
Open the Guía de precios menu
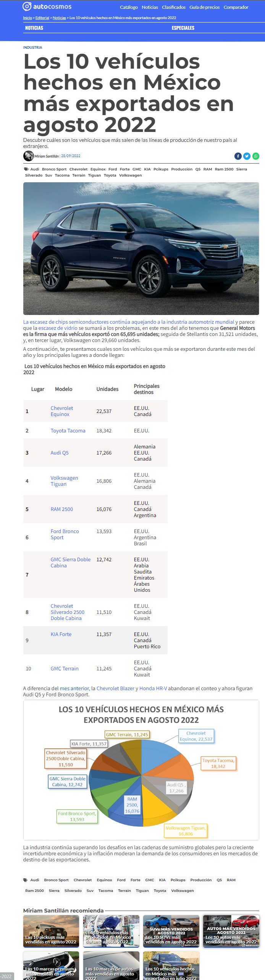[205, 7]
